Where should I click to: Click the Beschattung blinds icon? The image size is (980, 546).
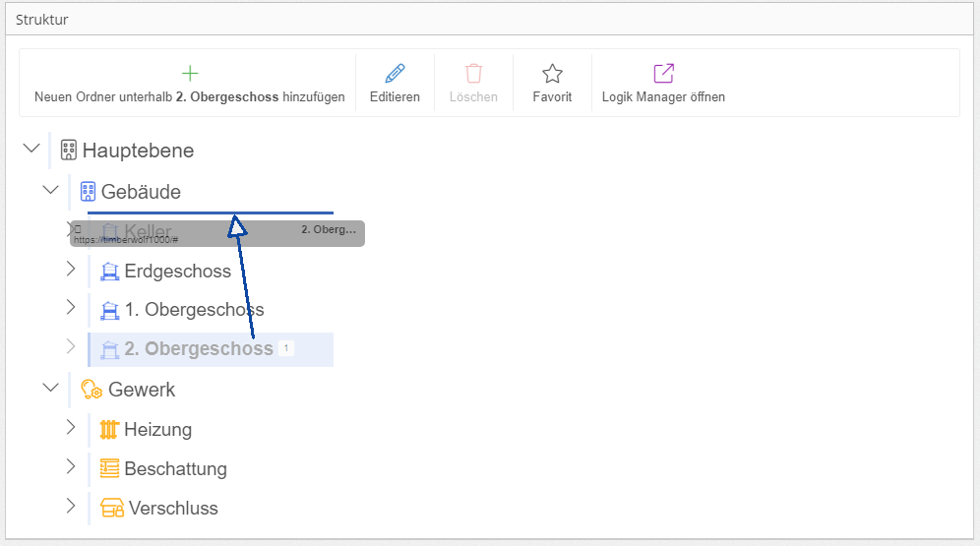tap(109, 468)
